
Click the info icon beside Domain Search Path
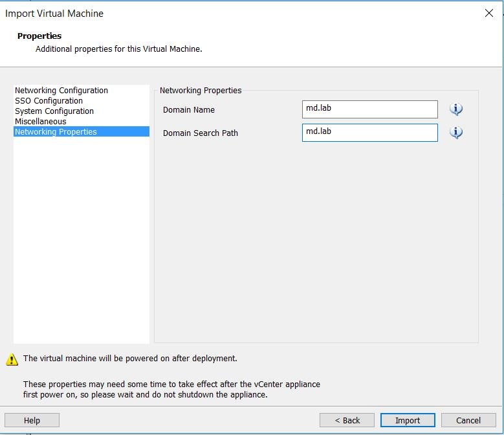pyautogui.click(x=455, y=133)
